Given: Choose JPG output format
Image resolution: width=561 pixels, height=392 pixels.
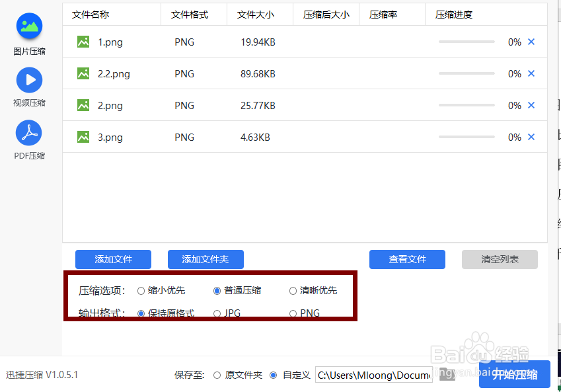Looking at the screenshot, I should click(217, 313).
